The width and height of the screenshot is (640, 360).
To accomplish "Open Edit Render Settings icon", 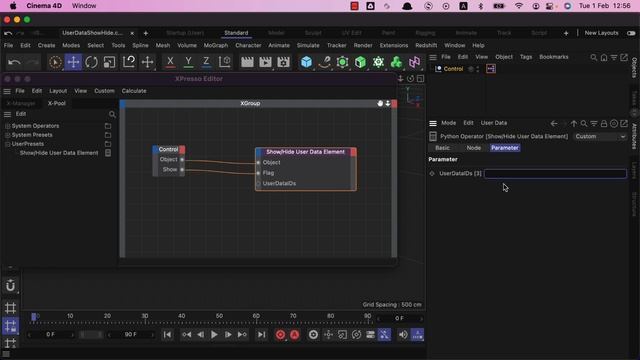I will [283, 62].
